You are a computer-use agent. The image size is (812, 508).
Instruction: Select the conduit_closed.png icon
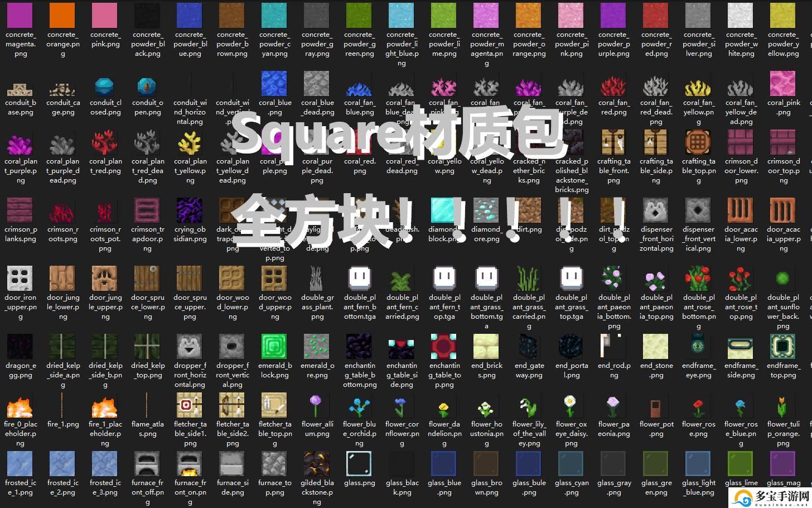[x=105, y=86]
